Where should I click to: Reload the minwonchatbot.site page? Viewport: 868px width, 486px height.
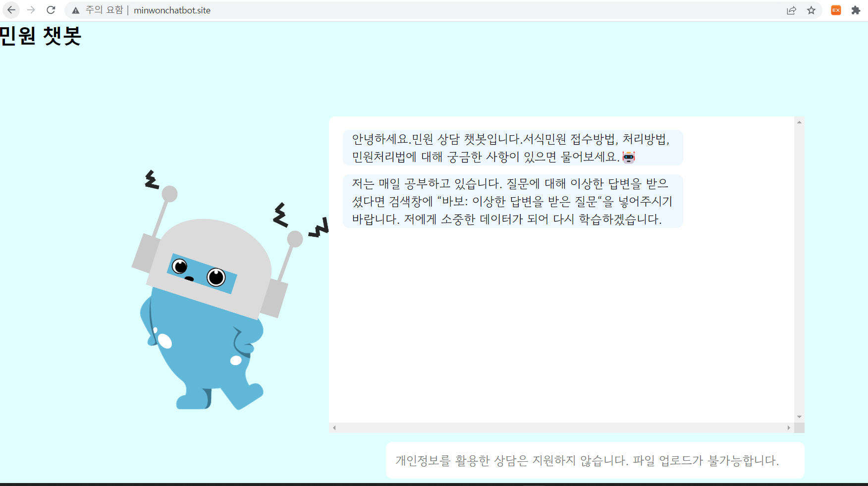(51, 10)
